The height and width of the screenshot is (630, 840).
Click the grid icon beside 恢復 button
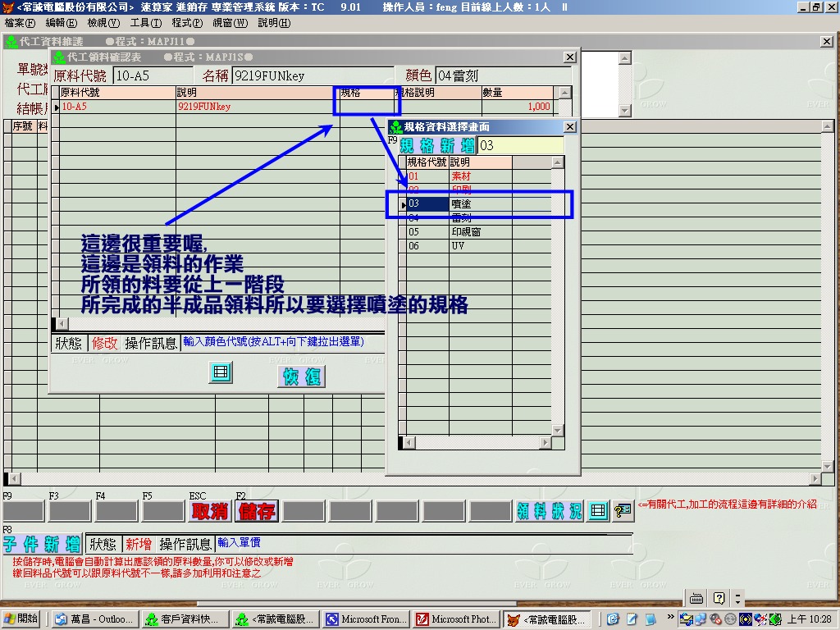pos(220,373)
